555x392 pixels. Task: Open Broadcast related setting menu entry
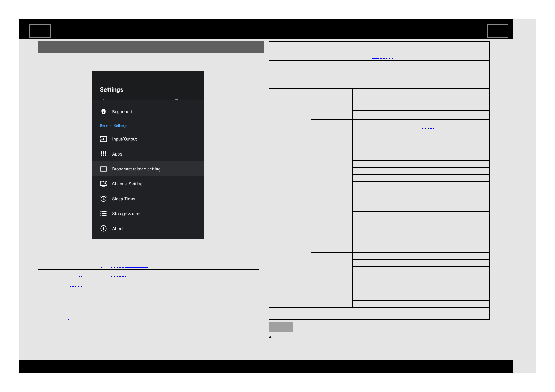pos(148,169)
